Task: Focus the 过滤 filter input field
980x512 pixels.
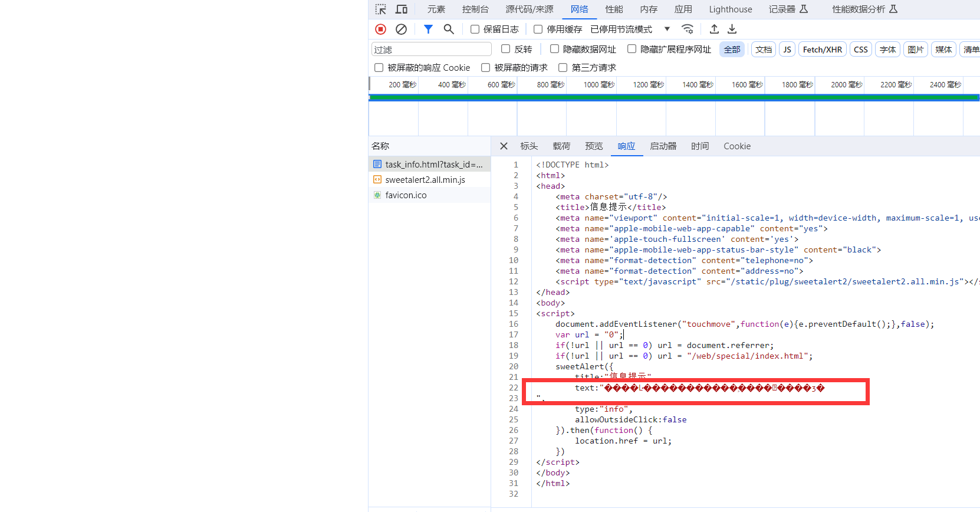Action: point(432,50)
